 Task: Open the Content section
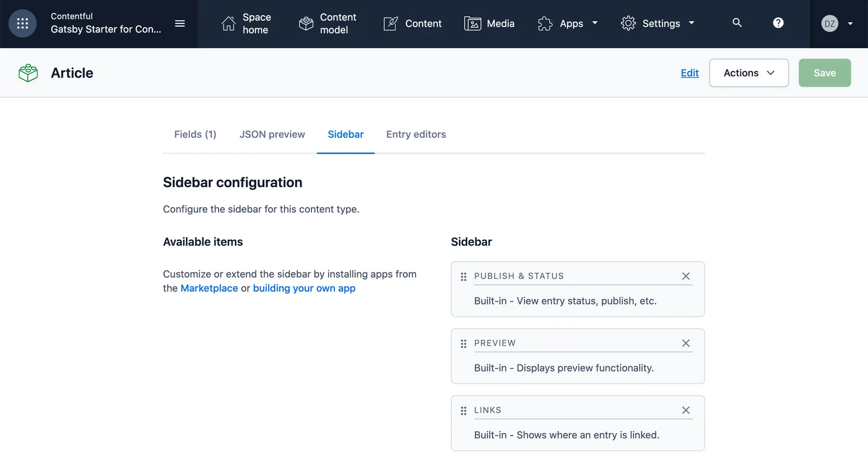click(413, 23)
